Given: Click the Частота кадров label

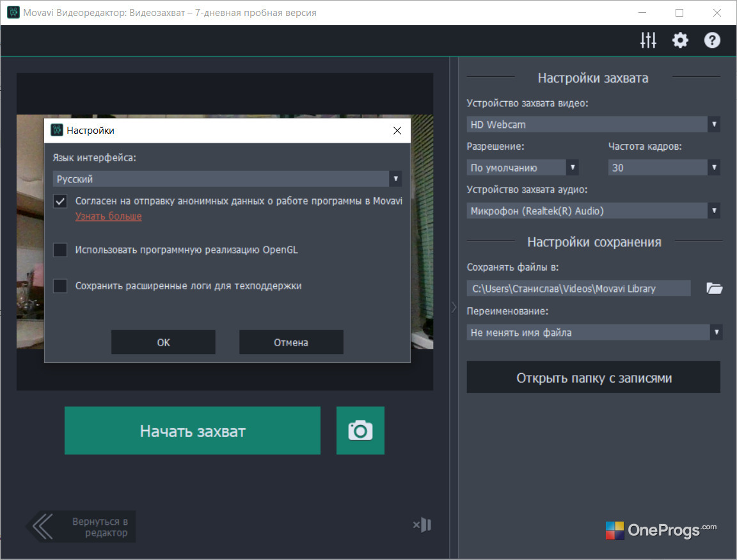Looking at the screenshot, I should click(x=645, y=146).
